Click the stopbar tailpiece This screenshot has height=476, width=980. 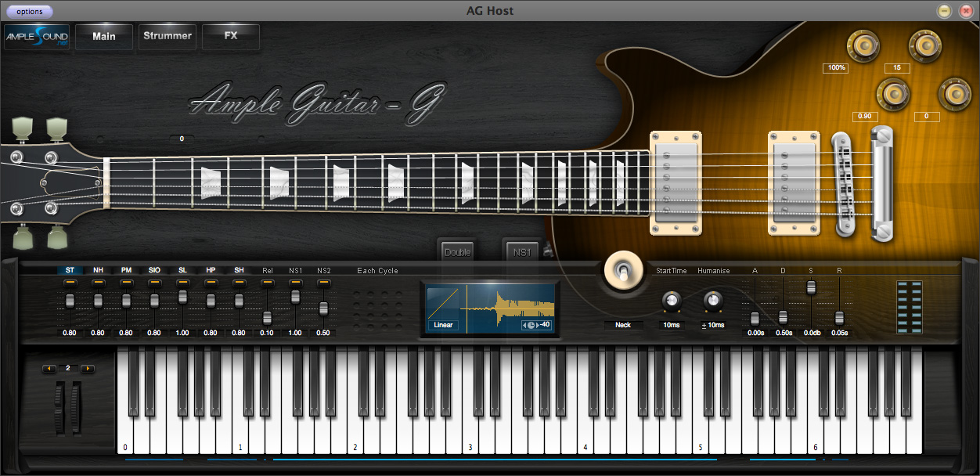[883, 182]
